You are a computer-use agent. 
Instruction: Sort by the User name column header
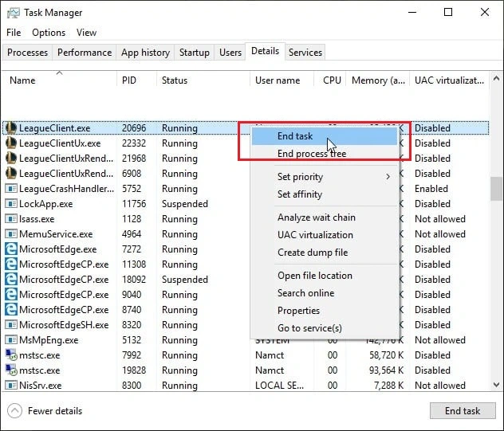[x=282, y=80]
